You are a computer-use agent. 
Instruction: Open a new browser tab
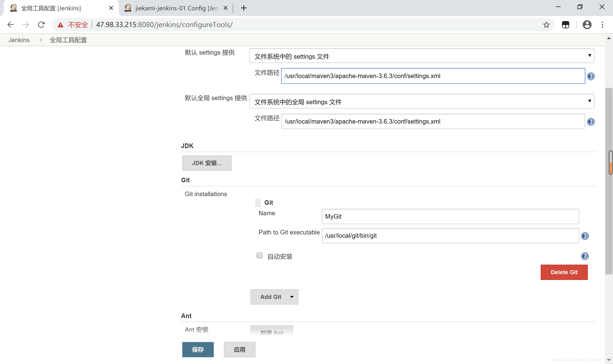coord(244,8)
